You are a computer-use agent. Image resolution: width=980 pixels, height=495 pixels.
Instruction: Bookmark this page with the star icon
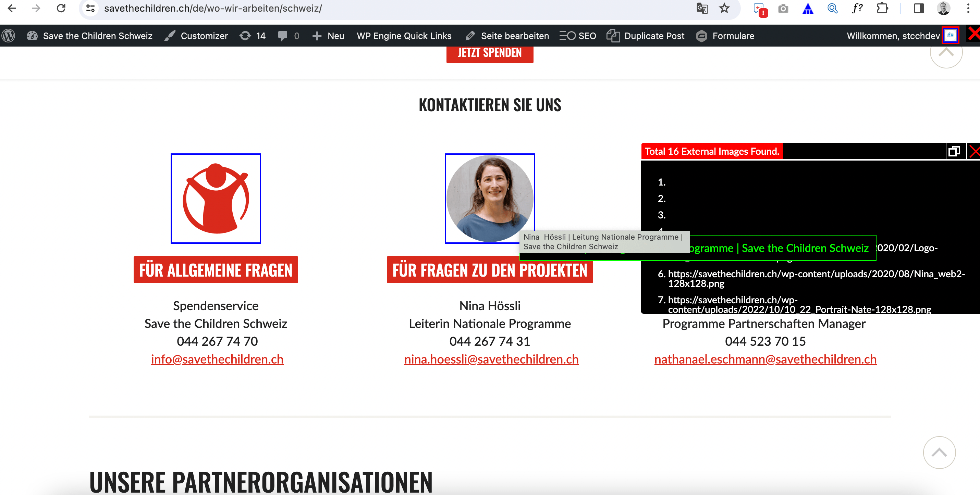click(724, 8)
